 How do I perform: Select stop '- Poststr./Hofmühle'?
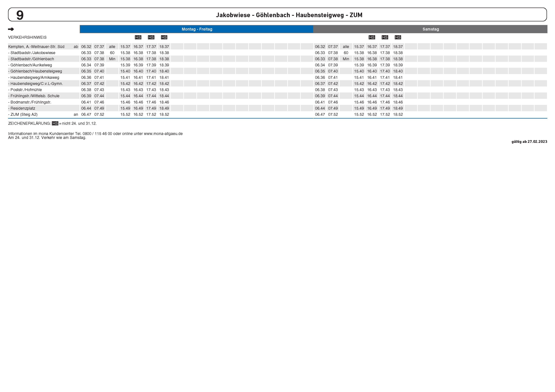point(25,90)
